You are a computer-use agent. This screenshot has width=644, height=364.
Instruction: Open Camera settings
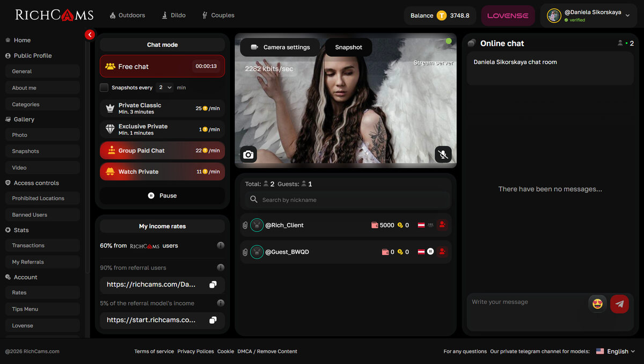(x=280, y=47)
